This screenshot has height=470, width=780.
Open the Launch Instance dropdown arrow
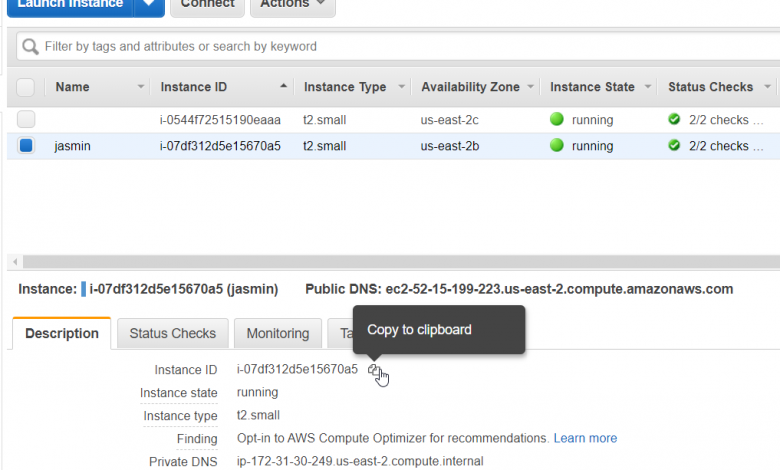(x=149, y=4)
